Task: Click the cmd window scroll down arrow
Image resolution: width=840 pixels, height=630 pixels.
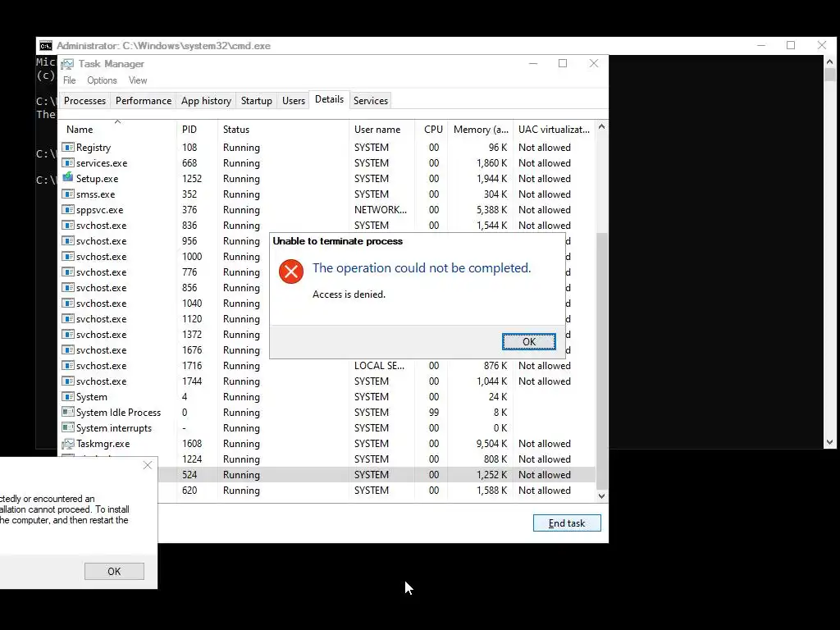Action: [829, 442]
